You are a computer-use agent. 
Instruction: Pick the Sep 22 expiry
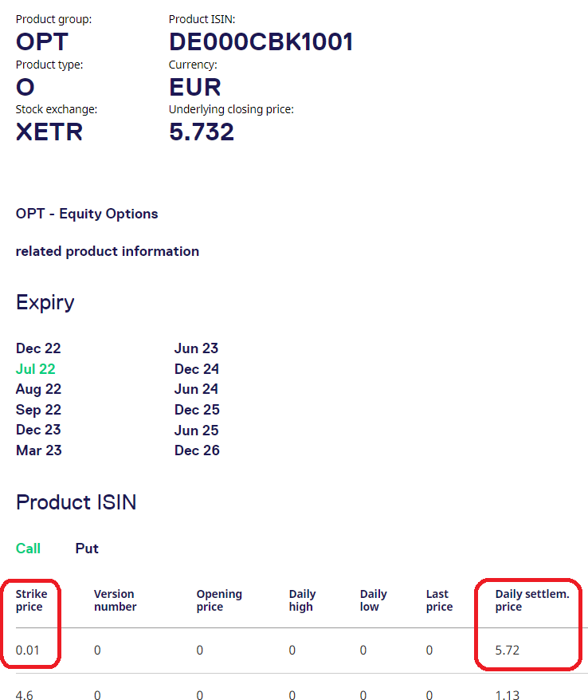coord(38,410)
